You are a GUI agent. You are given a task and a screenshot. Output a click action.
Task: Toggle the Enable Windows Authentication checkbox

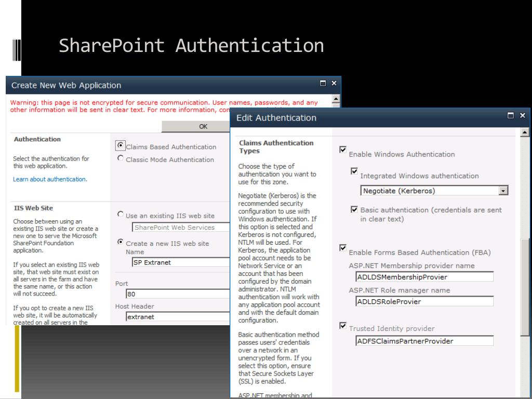pos(342,150)
